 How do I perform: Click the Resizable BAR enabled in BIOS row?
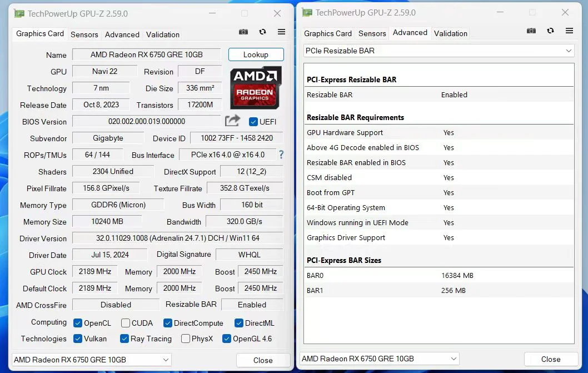(438, 162)
